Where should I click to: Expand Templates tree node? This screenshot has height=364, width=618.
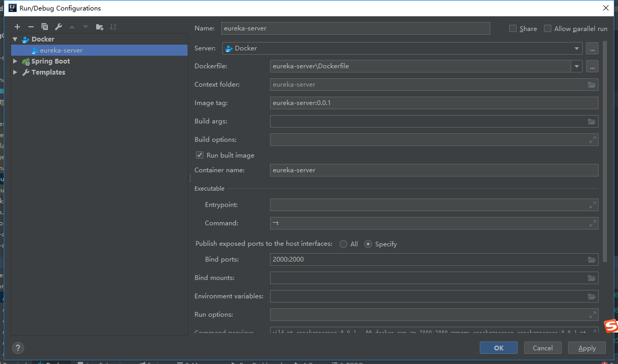click(15, 72)
